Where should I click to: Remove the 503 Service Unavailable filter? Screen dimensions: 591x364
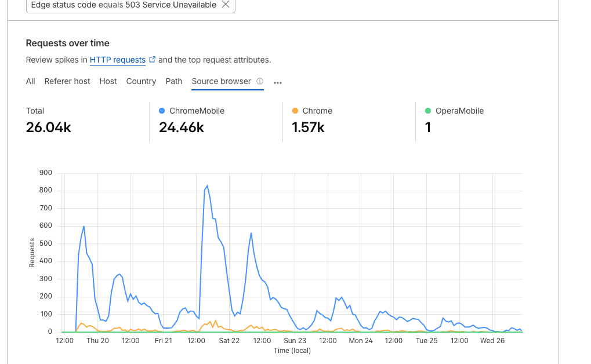click(x=226, y=5)
